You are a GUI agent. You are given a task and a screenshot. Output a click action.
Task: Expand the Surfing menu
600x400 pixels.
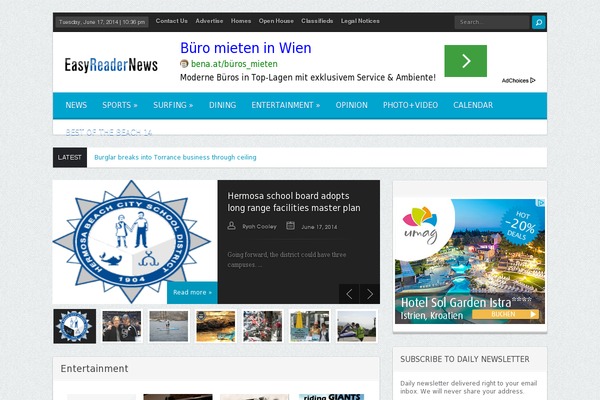point(173,105)
